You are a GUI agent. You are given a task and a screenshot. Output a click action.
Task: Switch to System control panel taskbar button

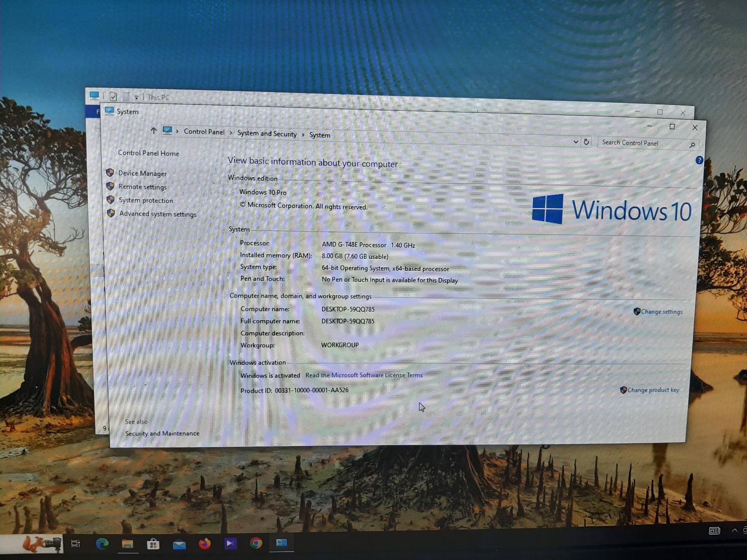(x=281, y=543)
